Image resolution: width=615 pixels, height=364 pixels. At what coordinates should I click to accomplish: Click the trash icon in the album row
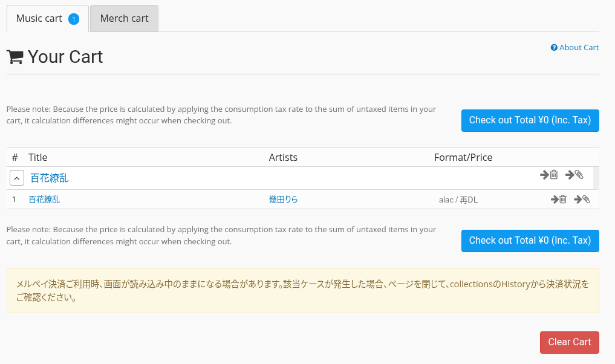(x=553, y=175)
